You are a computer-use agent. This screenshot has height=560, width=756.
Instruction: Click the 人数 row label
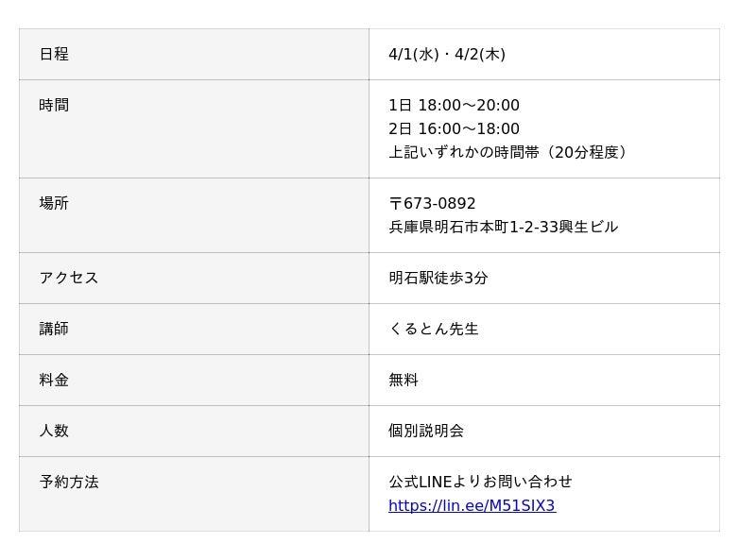coord(54,432)
